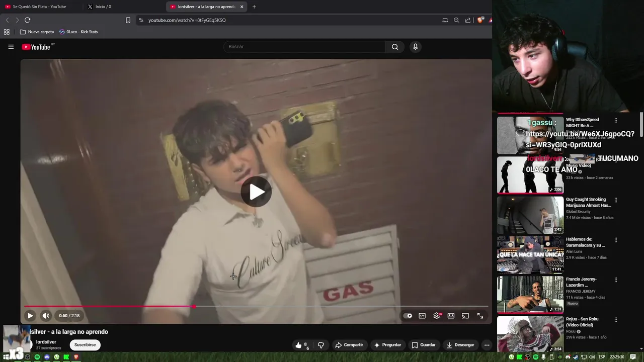Open the 2:06 music video thumbnail
Screen dimensions: 644x362
click(x=530, y=175)
